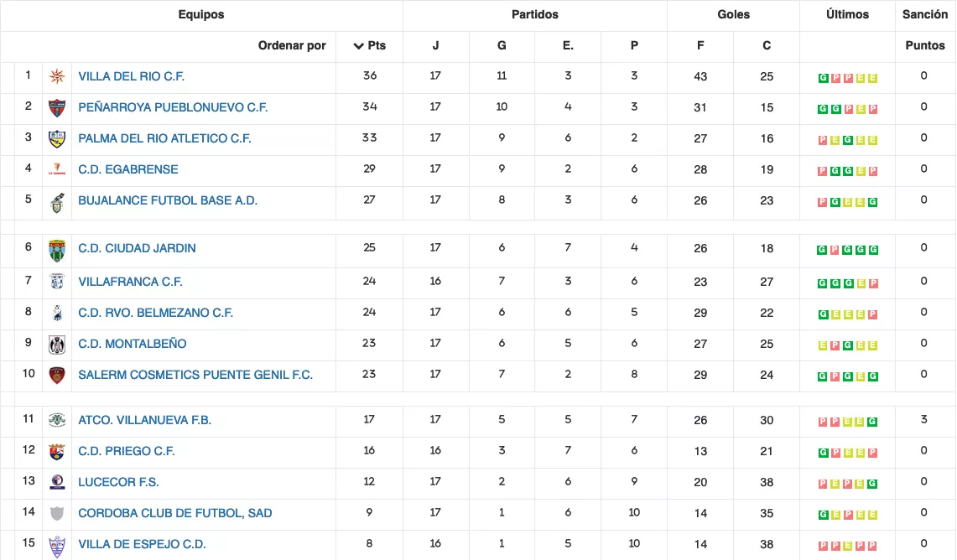Open the BUJALANCE FUTBOL BASE A.D. link
Image resolution: width=957 pixels, height=560 pixels.
pos(168,200)
